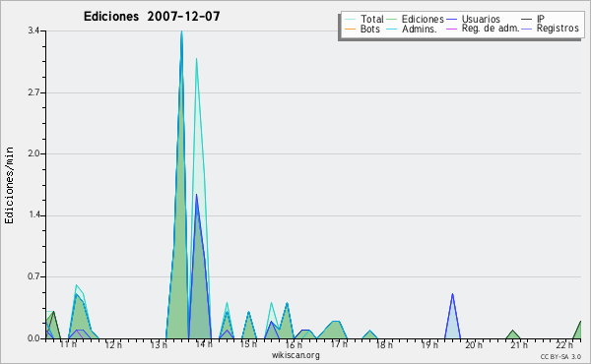Click the tallest peak at 3.4 edits/min
This screenshot has width=591, height=364.
pyautogui.click(x=181, y=31)
